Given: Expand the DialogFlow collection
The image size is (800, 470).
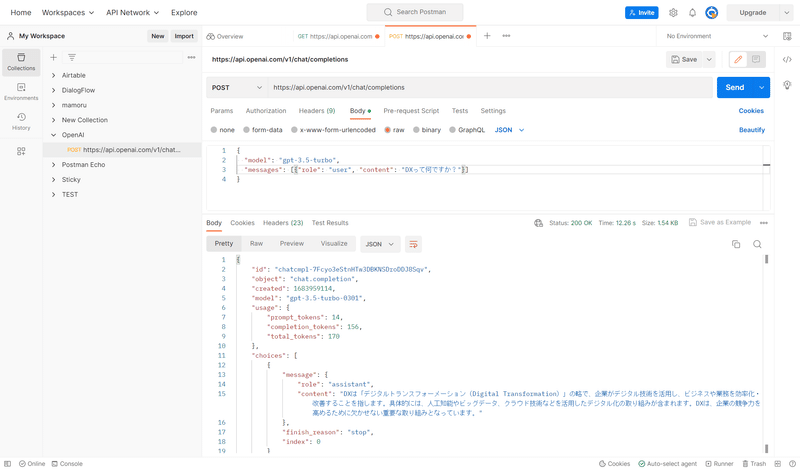Looking at the screenshot, I should coord(54,90).
